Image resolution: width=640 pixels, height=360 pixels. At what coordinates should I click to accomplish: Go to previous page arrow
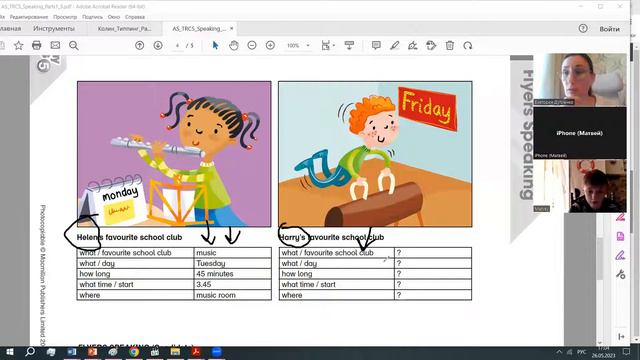click(140, 45)
